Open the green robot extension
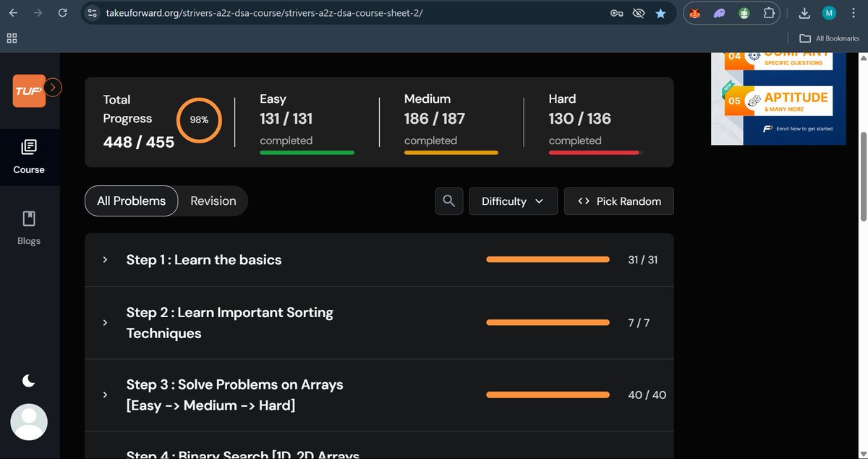 [744, 13]
